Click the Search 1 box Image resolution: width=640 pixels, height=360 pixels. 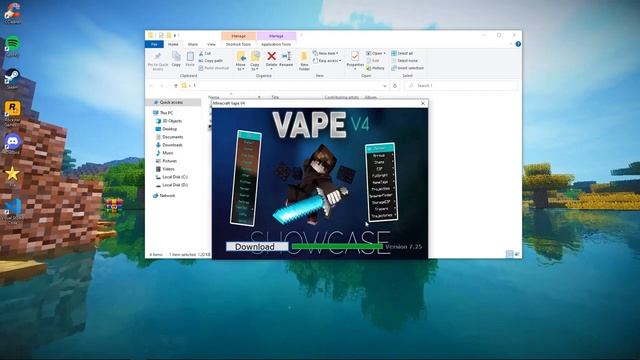(461, 86)
